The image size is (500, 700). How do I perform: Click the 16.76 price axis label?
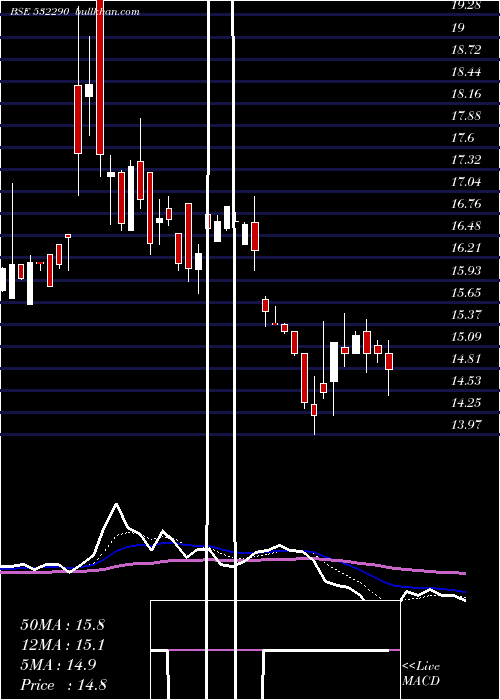pos(466,204)
